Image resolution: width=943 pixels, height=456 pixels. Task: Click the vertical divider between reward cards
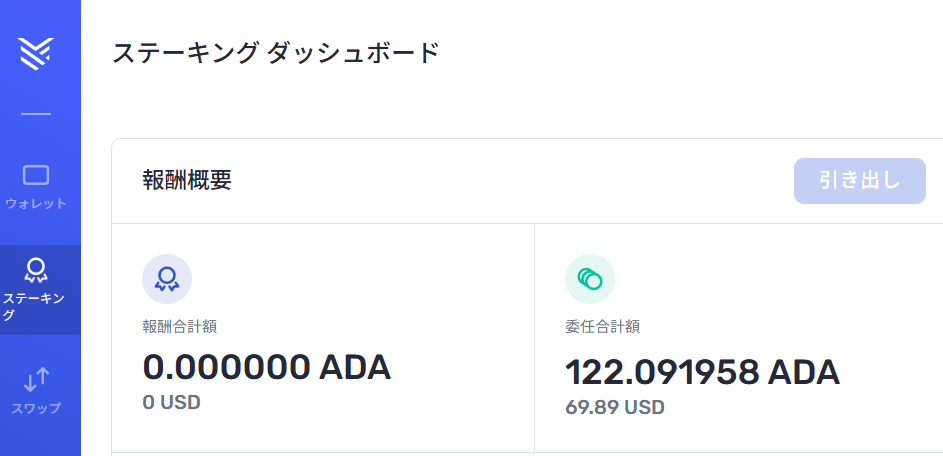click(534, 337)
